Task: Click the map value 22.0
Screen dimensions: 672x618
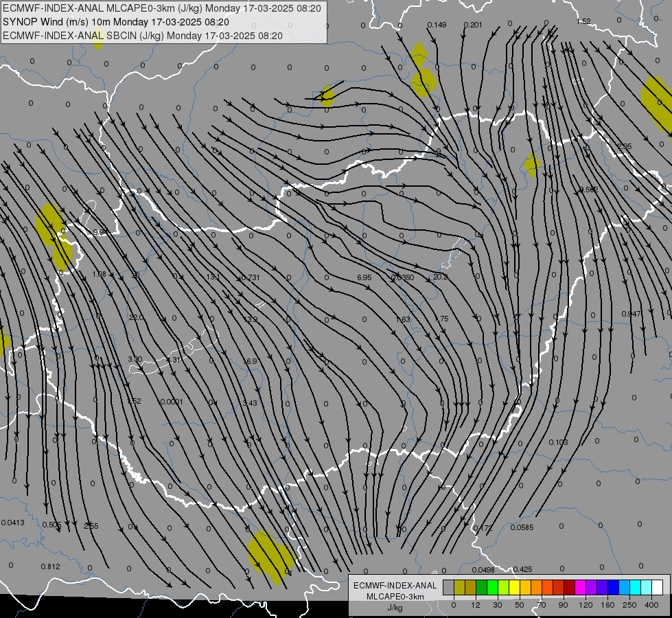Action: click(x=137, y=317)
